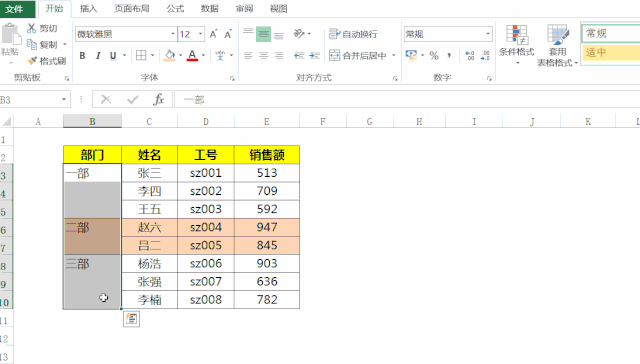Decrease the indent
640x364 pixels.
[299, 55]
